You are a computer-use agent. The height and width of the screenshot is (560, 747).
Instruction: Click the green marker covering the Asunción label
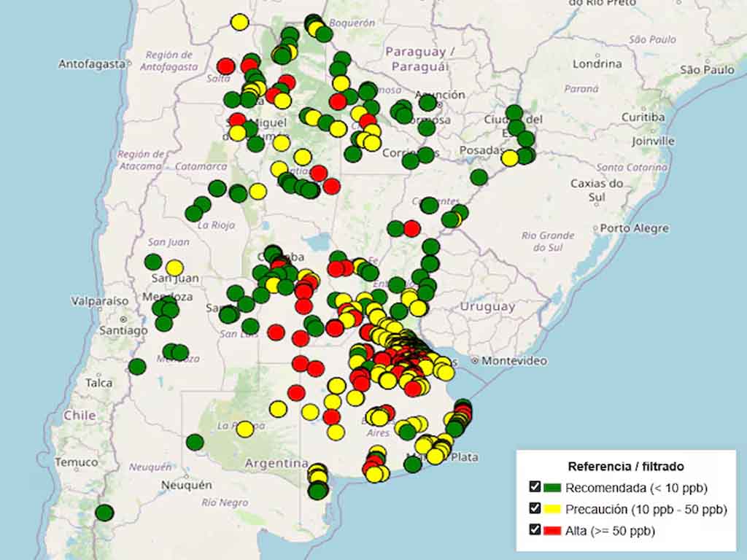(427, 103)
